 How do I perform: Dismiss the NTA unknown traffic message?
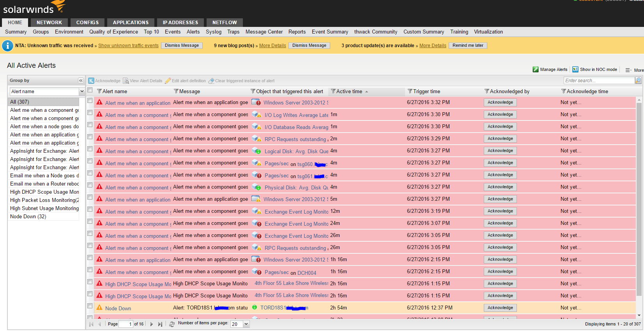click(182, 46)
